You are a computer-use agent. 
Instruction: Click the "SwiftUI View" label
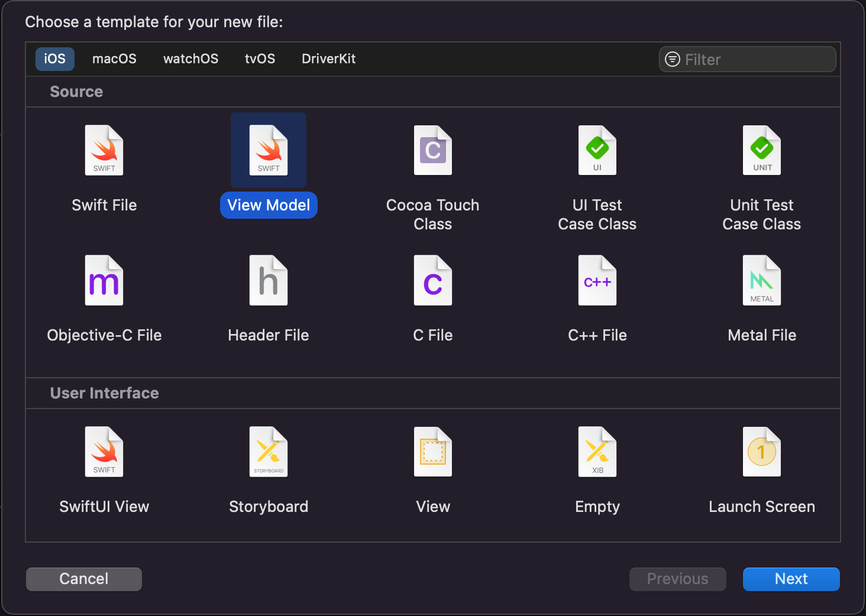pyautogui.click(x=104, y=507)
